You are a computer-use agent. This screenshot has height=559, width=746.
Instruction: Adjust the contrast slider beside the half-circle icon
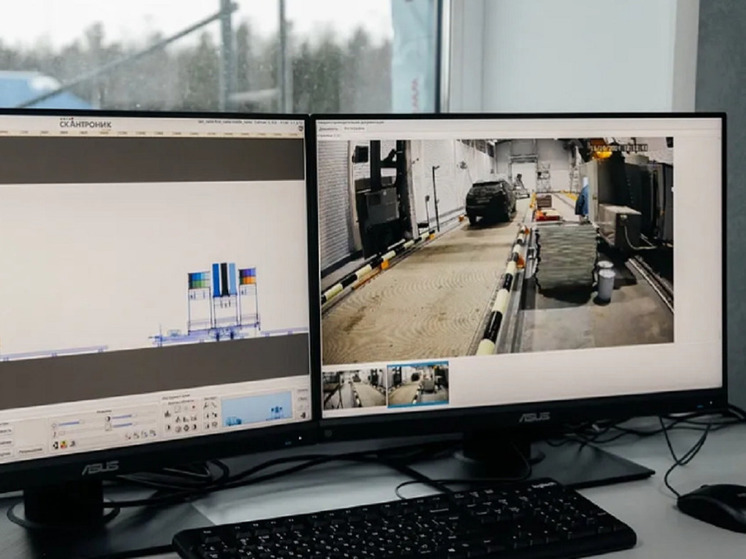click(x=122, y=416)
